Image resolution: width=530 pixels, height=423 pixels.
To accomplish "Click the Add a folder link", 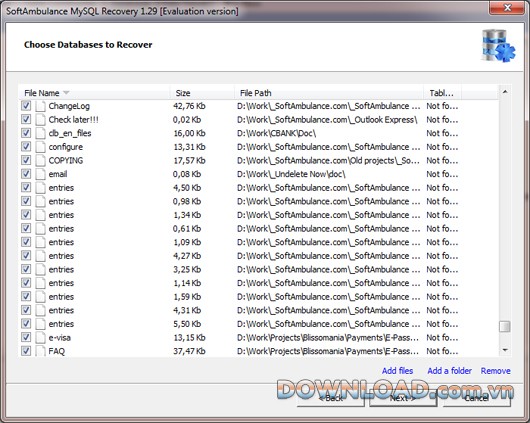I will click(x=450, y=371).
